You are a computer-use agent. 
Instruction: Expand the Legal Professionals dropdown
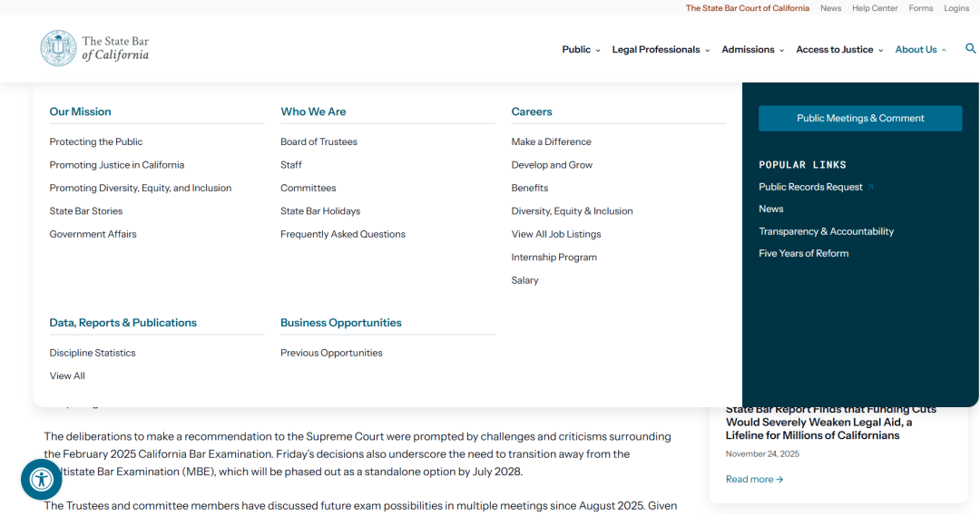(661, 50)
